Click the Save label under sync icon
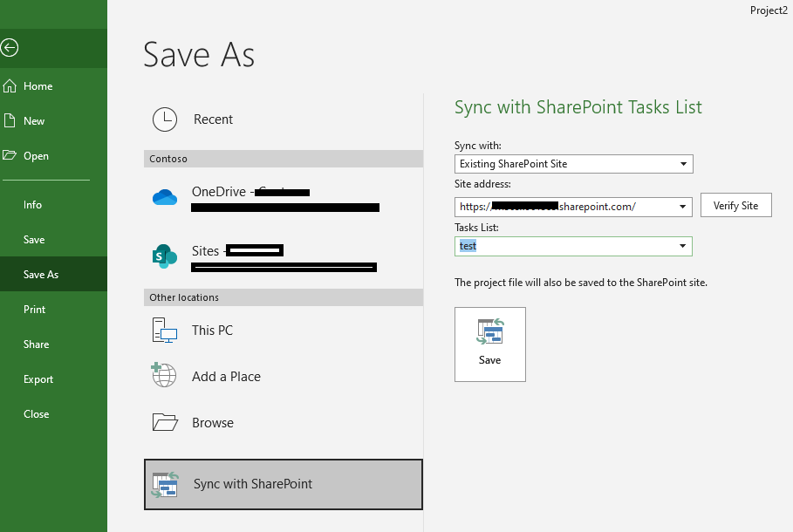Viewport: 793px width, 532px height. click(x=489, y=360)
